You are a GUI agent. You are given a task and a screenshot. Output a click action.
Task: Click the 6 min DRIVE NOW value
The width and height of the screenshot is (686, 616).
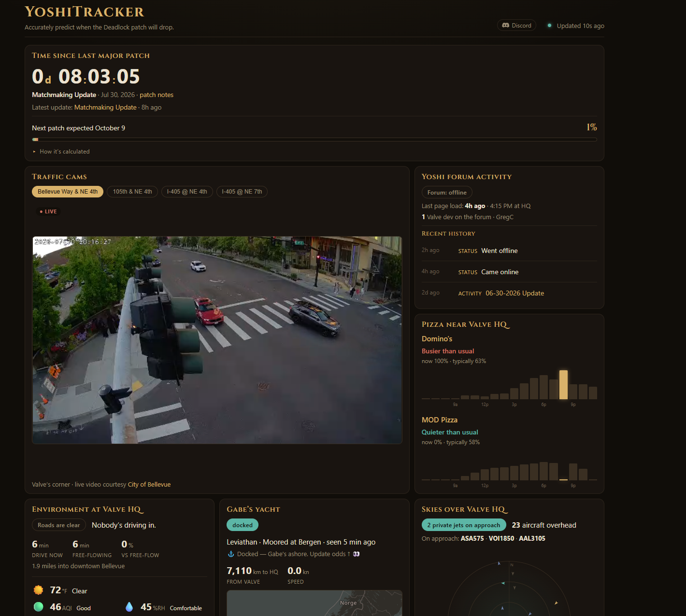point(40,545)
